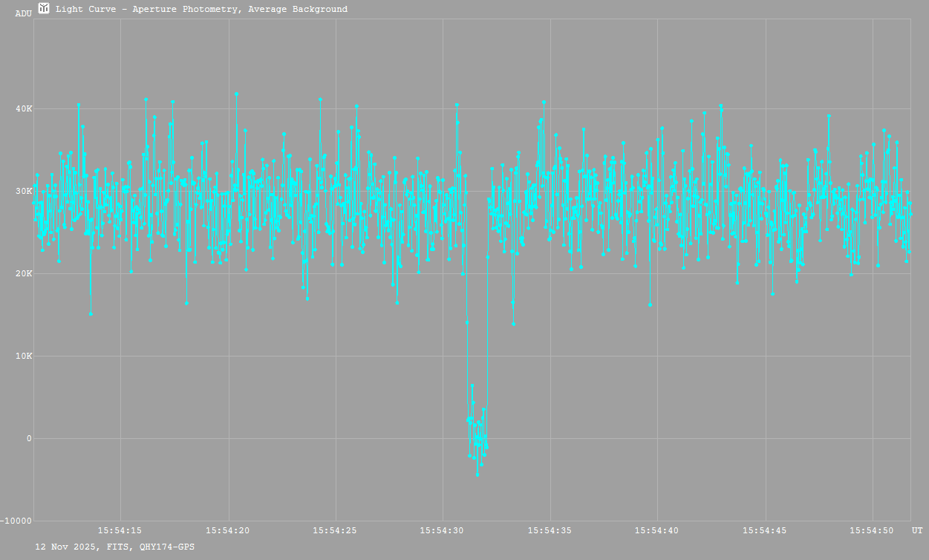
Task: Click the UT time axis label
Action: click(x=917, y=530)
